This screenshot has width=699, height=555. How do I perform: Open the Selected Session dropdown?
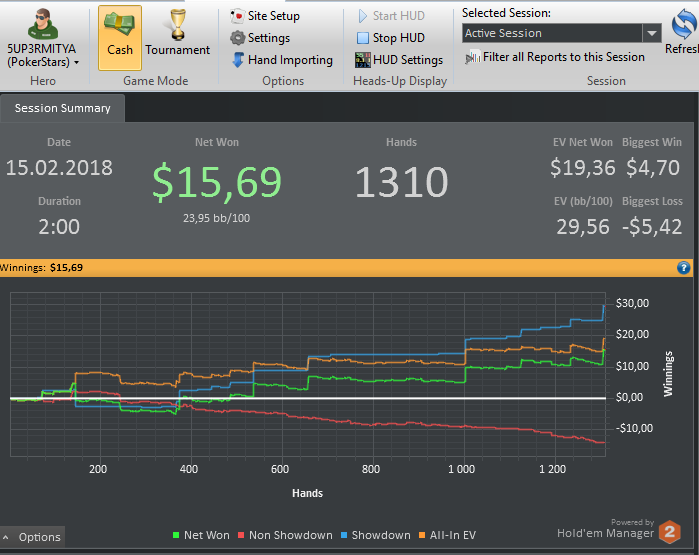point(651,33)
